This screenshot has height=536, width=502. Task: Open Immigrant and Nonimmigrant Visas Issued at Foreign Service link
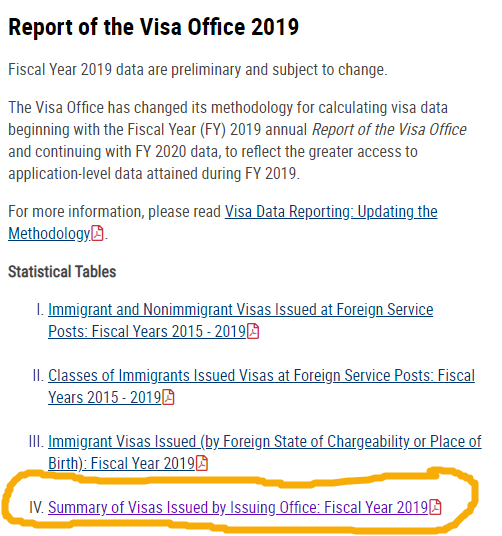coord(241,310)
